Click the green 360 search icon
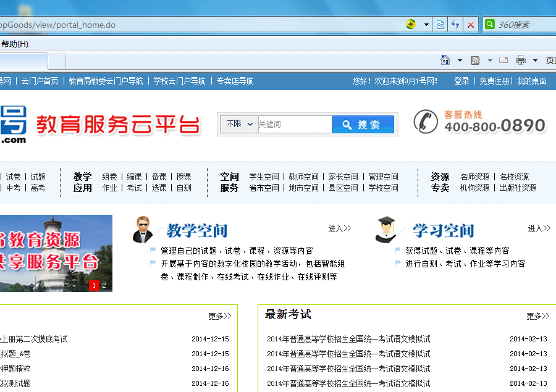The height and width of the screenshot is (392, 556). 490,25
